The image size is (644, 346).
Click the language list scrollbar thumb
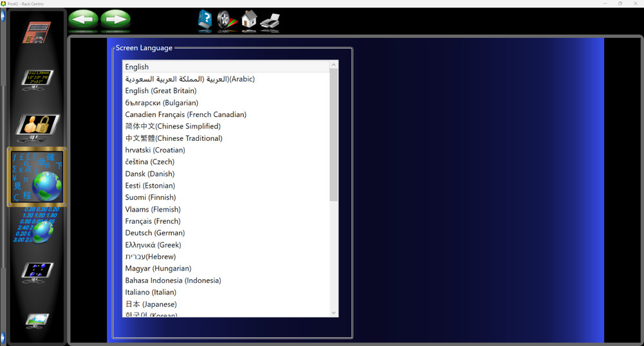(x=334, y=135)
